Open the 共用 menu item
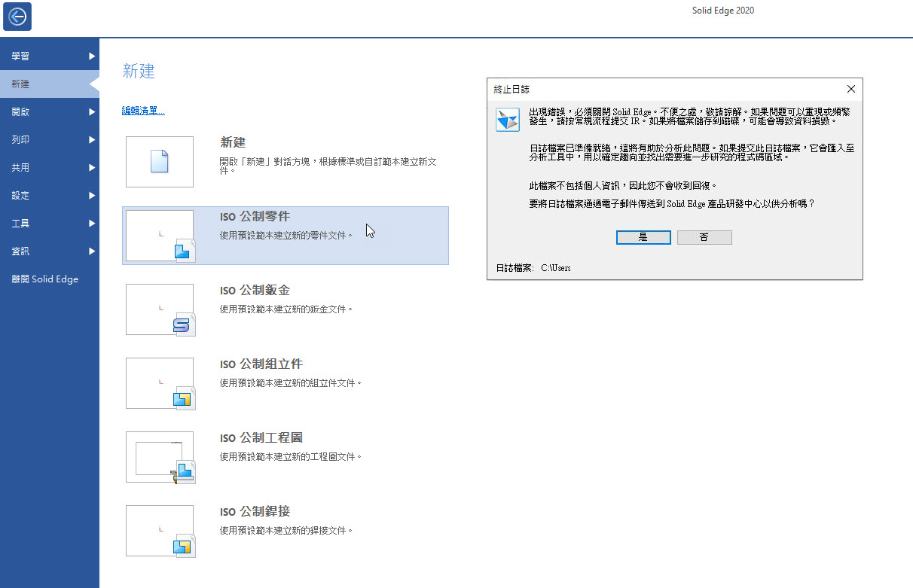This screenshot has height=588, width=913. tap(50, 168)
